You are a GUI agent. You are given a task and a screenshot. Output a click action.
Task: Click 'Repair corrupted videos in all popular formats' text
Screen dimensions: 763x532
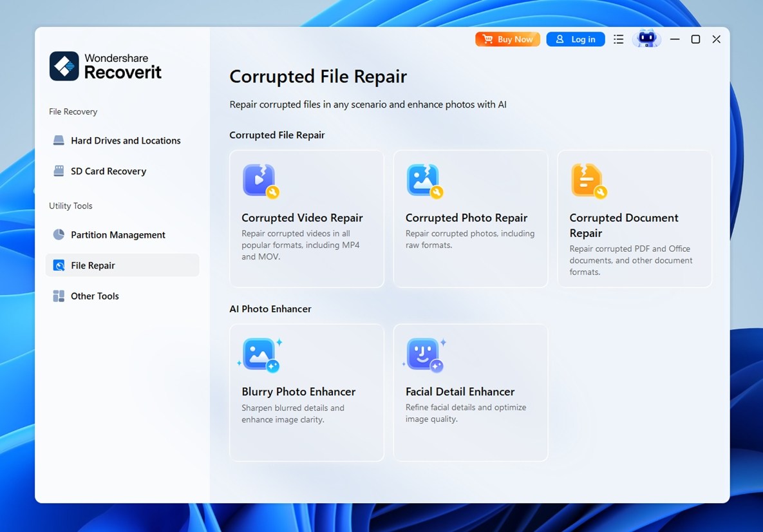coord(300,245)
